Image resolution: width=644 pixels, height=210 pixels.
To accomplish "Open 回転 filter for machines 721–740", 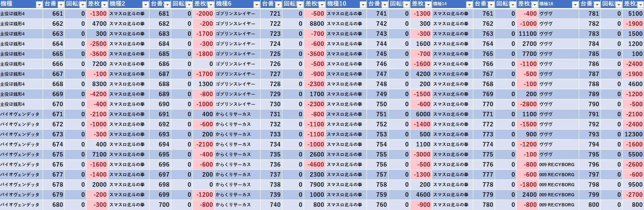I will (300, 4).
